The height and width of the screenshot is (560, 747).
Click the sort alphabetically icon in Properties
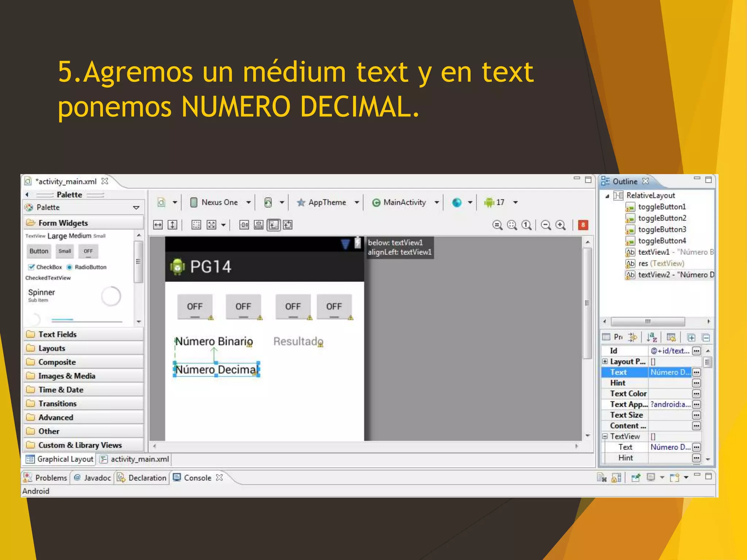tap(652, 337)
